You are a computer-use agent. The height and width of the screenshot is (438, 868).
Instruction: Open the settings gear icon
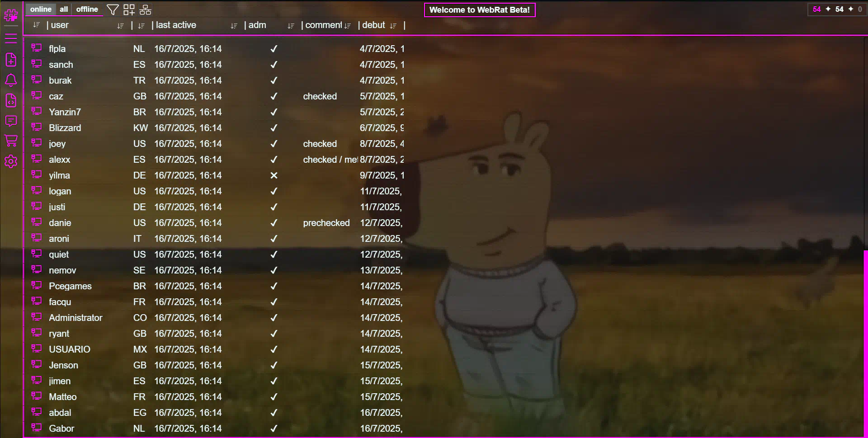(11, 161)
